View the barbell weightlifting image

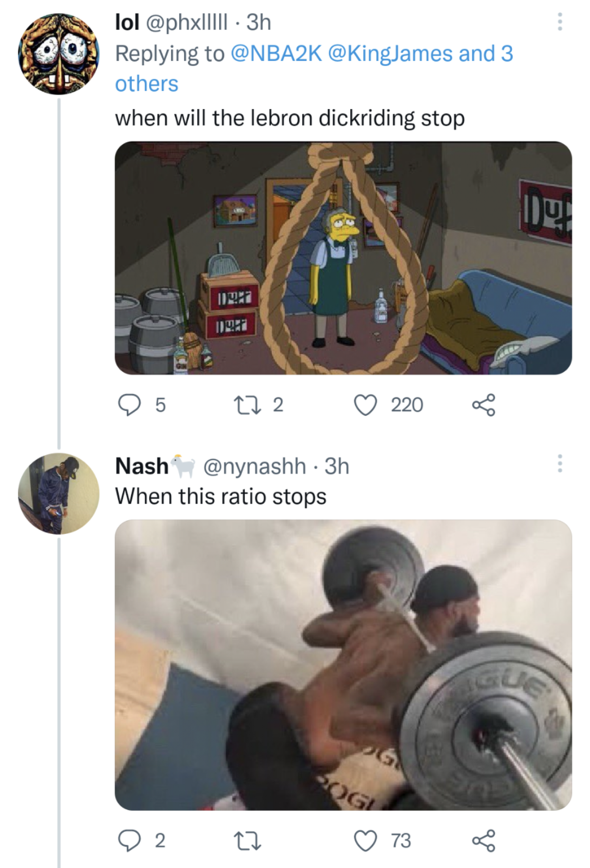tap(343, 665)
